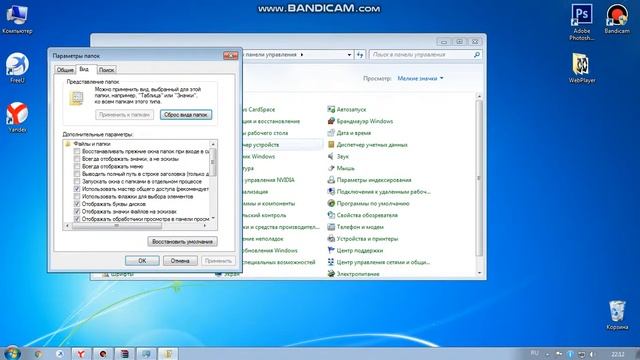Show hidden tray icons arrow
This screenshot has height=360, width=640.
pos(547,354)
